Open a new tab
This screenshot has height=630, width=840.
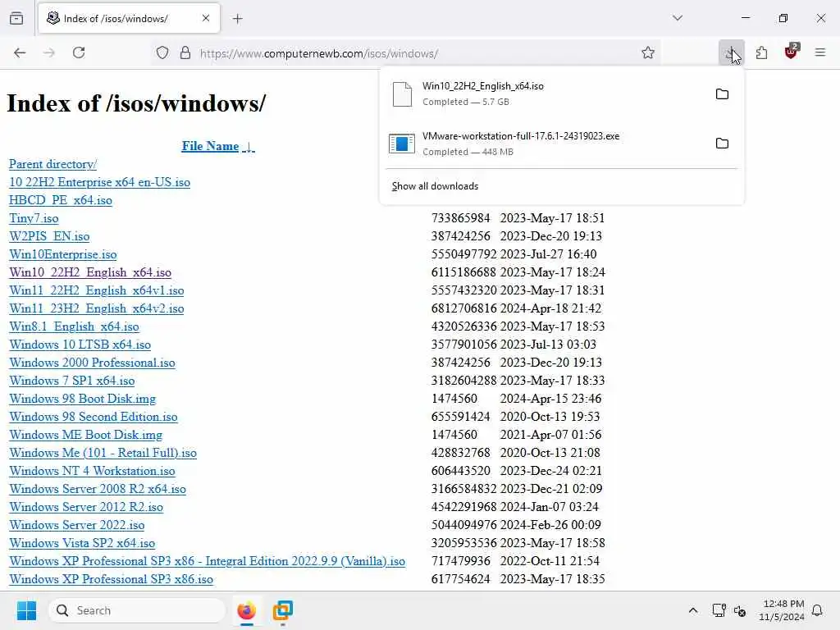238,19
